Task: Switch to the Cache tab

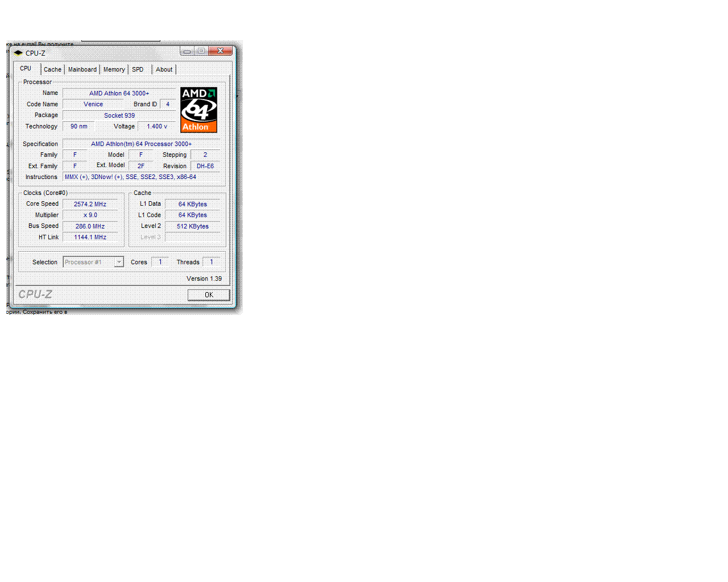Action: [x=52, y=69]
